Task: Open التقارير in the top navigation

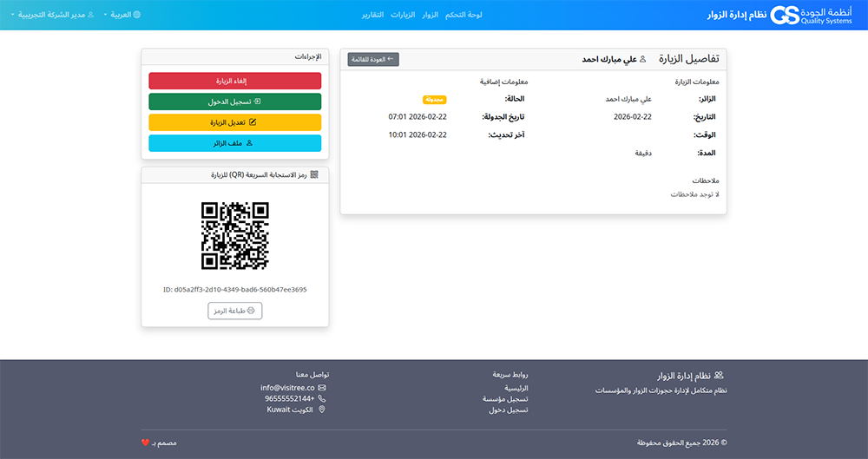Action: point(372,15)
